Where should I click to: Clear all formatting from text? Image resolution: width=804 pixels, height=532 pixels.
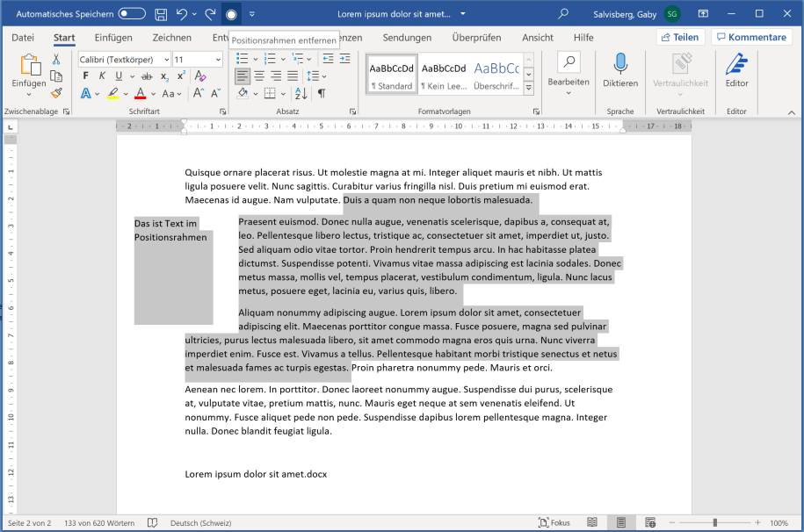pos(200,76)
